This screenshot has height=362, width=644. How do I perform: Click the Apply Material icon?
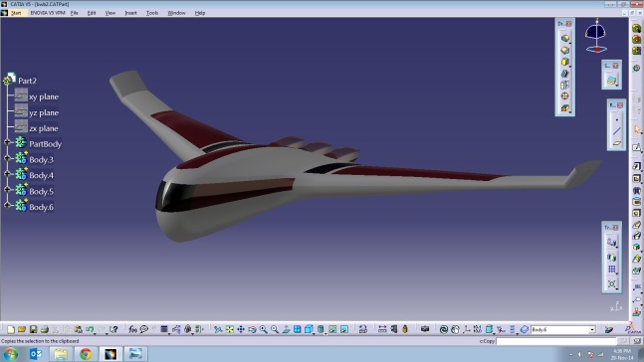(x=609, y=329)
